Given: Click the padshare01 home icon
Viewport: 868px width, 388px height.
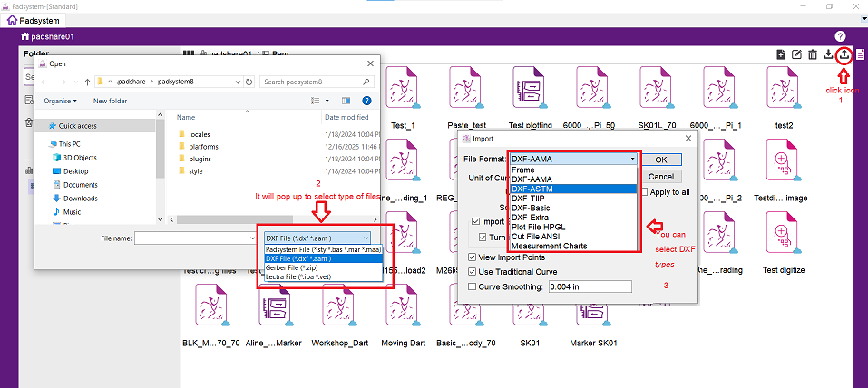Looking at the screenshot, I should [x=24, y=36].
